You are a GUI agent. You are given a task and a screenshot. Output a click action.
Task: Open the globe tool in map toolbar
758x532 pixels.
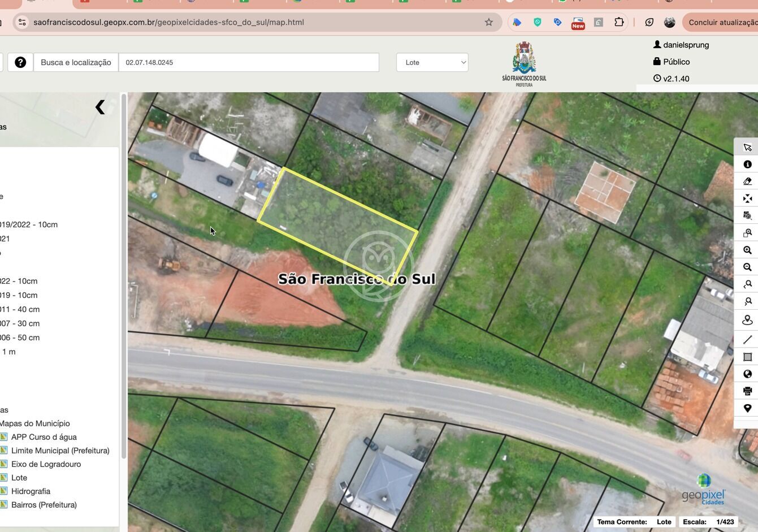(747, 374)
